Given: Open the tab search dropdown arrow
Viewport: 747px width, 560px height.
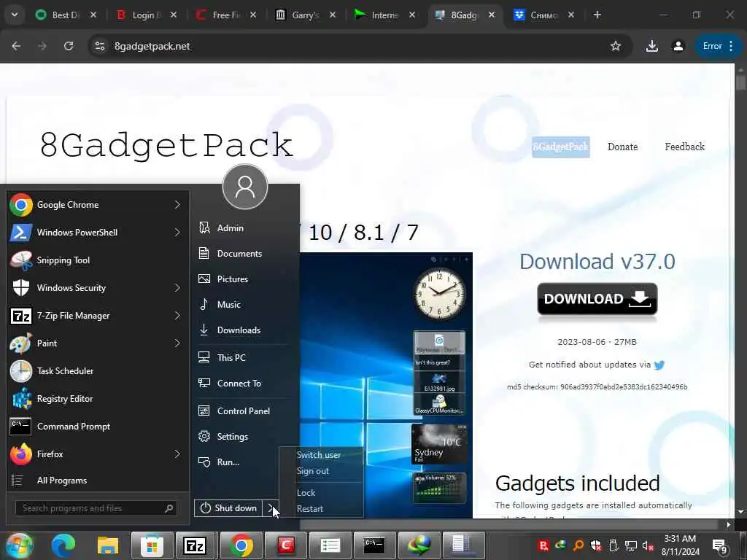Looking at the screenshot, I should coord(15,15).
